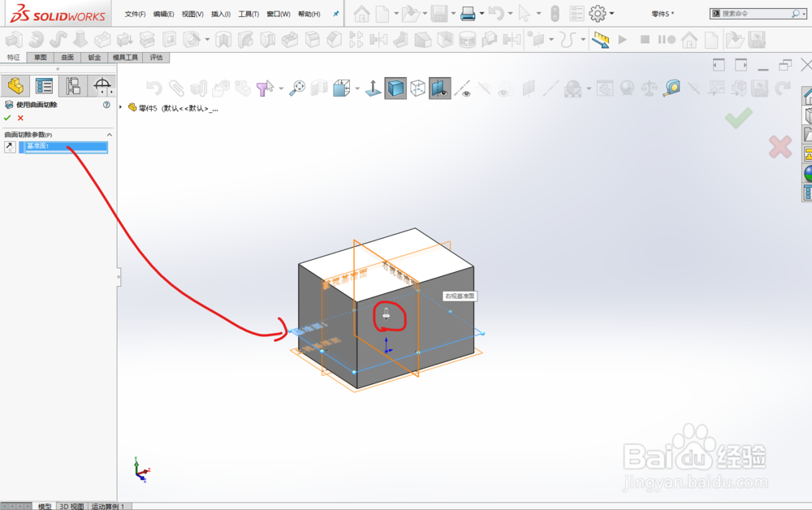
Task: Open the PropertyManager tab
Action: (x=44, y=86)
